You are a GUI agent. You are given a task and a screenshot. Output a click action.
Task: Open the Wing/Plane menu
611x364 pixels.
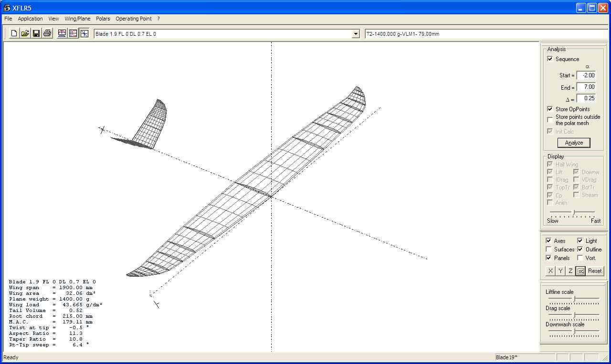click(x=77, y=19)
